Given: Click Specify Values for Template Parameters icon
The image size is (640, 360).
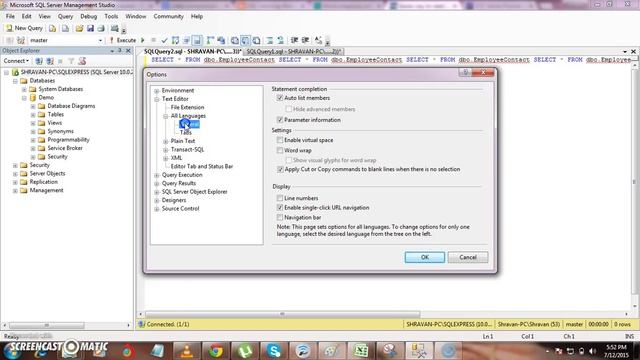Looking at the screenshot, I should (318, 40).
